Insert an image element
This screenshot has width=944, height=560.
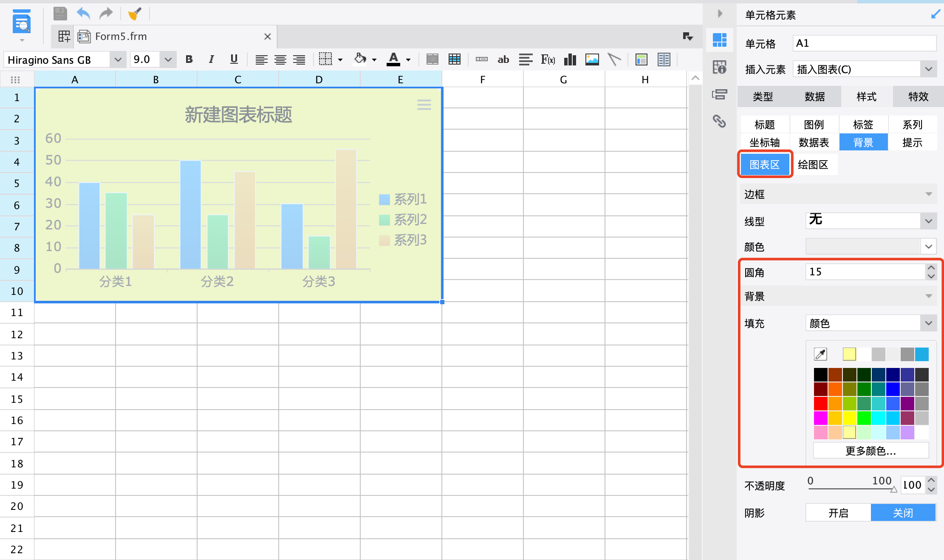(x=592, y=59)
